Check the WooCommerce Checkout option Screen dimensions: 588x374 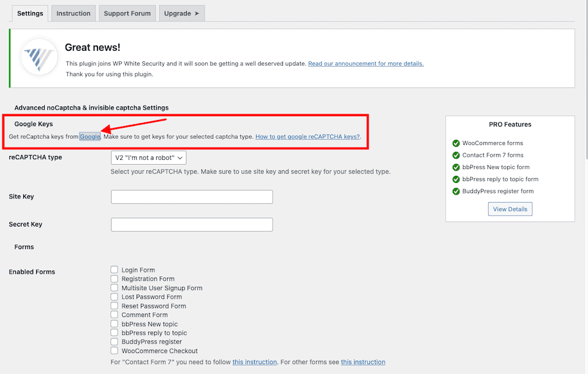tap(115, 351)
